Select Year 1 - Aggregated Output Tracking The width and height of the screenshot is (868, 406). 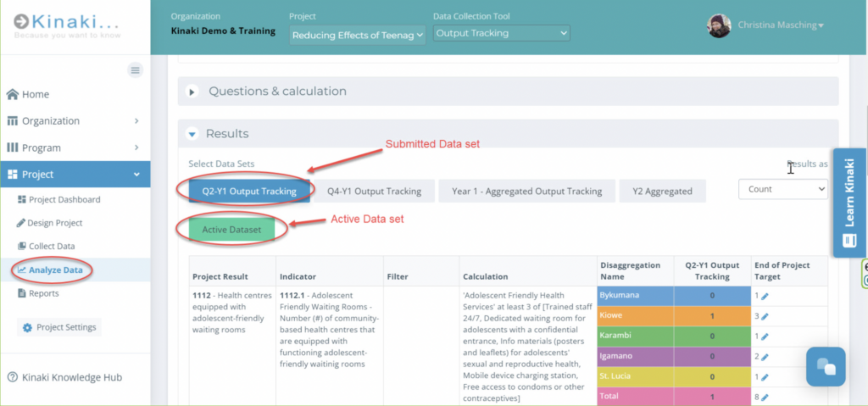527,191
